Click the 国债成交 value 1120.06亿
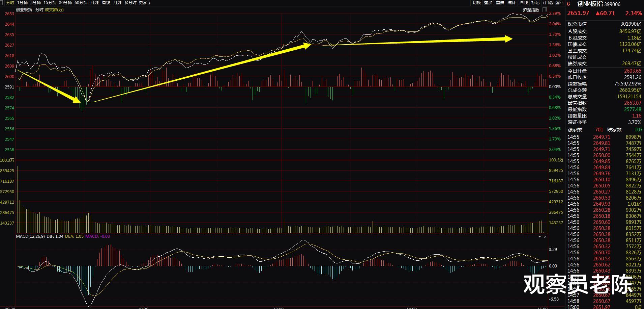 coord(630,44)
